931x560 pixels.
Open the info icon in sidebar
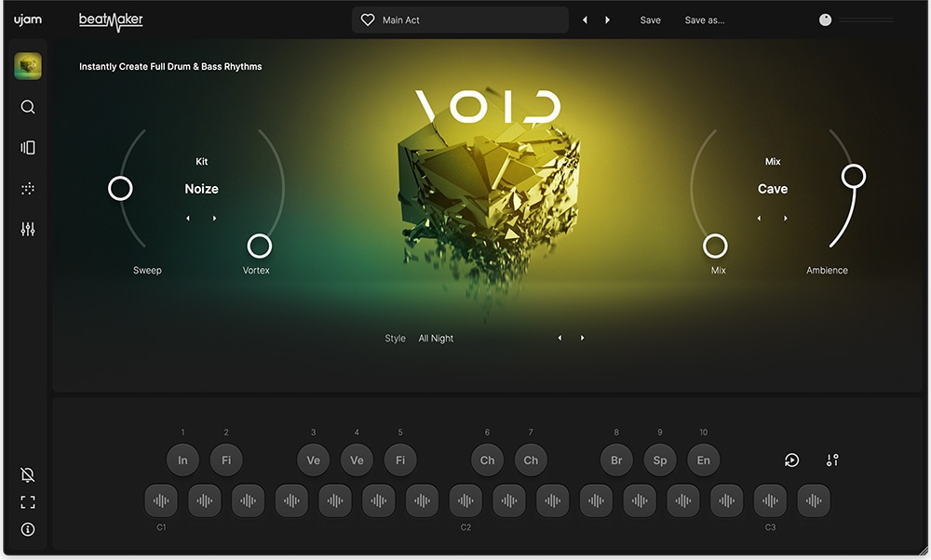[x=28, y=529]
